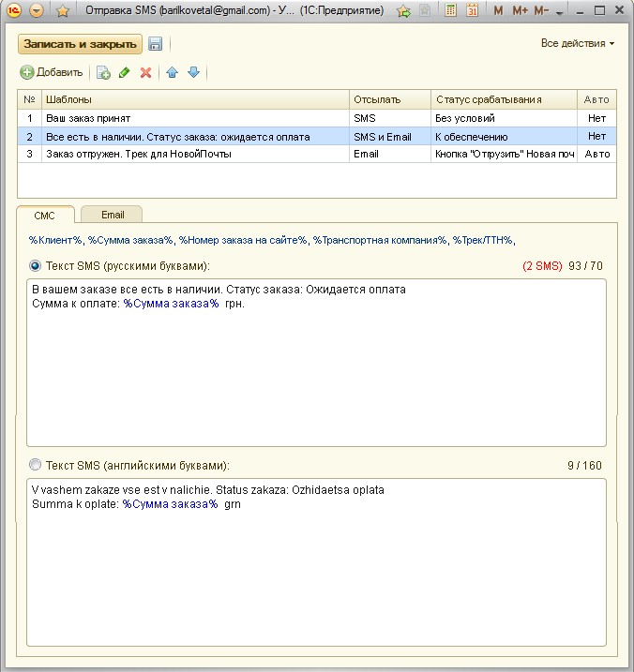The height and width of the screenshot is (672, 634).
Task: Select 'Текст SMS (английскими буквами)' radio button
Action: click(37, 465)
